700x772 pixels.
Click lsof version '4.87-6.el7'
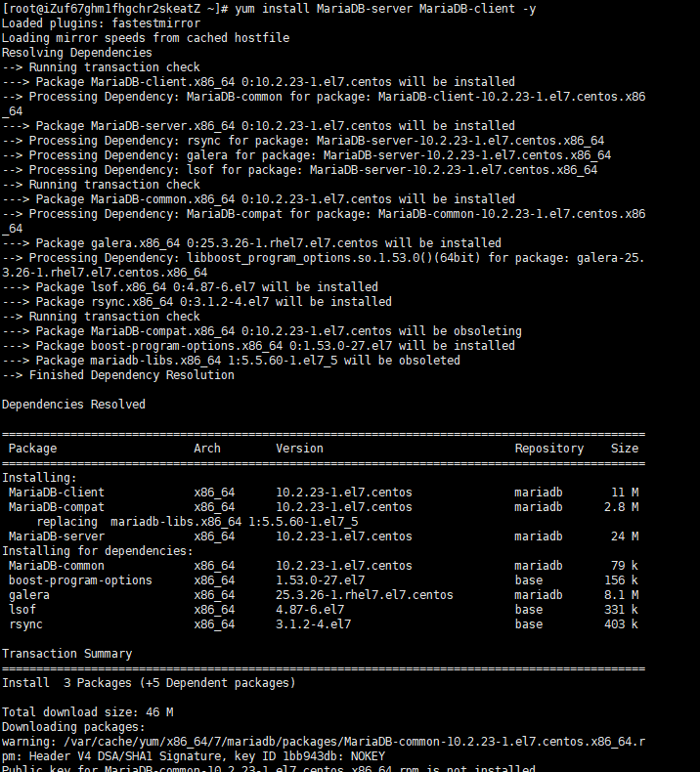tap(310, 610)
